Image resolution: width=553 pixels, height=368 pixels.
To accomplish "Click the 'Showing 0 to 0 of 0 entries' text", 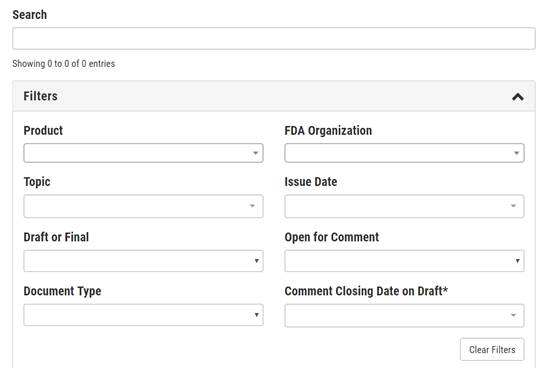I will 64,64.
